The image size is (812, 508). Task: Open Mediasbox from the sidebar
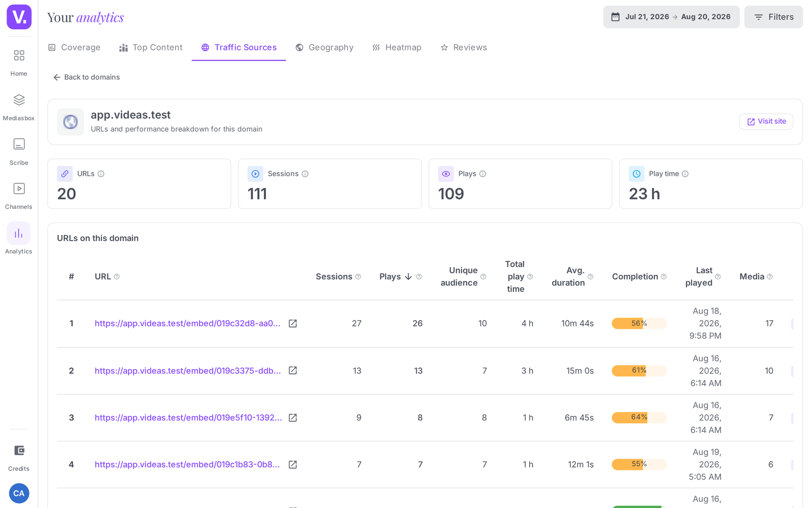pyautogui.click(x=19, y=107)
